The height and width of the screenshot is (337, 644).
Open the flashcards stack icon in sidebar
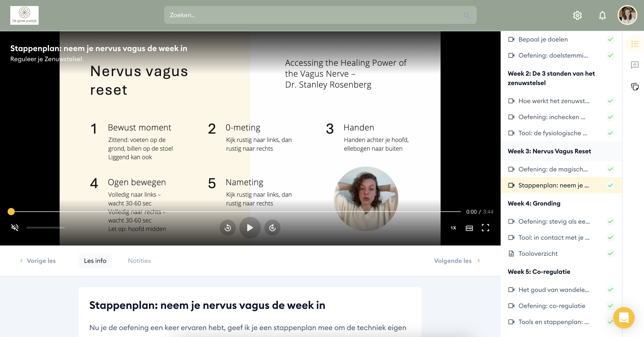click(x=635, y=87)
